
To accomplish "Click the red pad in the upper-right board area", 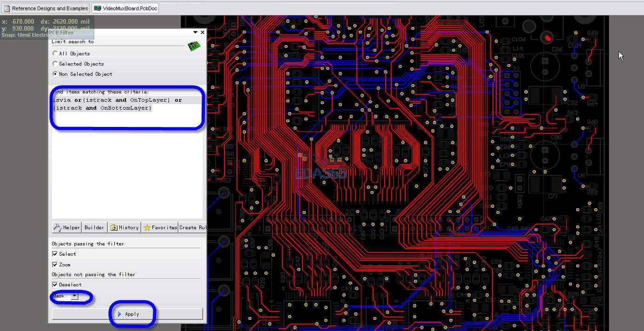I will click(548, 38).
